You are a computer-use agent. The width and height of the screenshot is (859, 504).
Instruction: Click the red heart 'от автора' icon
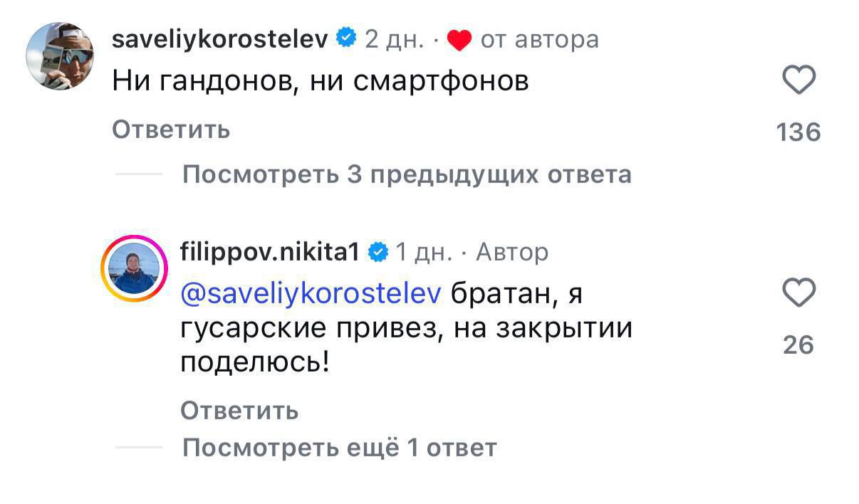pyautogui.click(x=459, y=41)
